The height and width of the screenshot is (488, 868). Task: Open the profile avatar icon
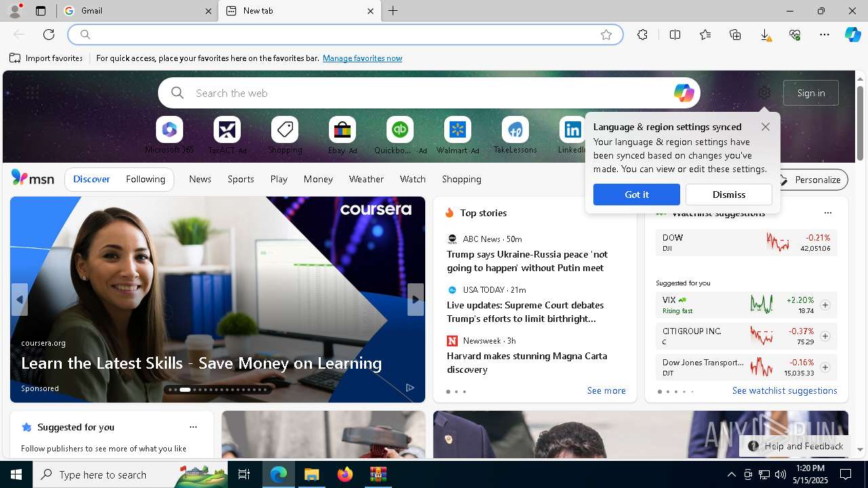15,11
